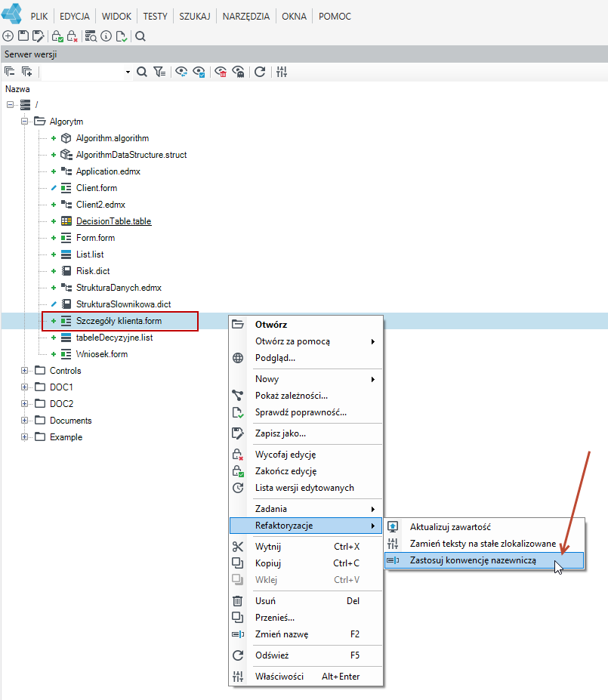
Task: Click the search magnifier in Serwer wersji toolbar
Action: point(142,72)
